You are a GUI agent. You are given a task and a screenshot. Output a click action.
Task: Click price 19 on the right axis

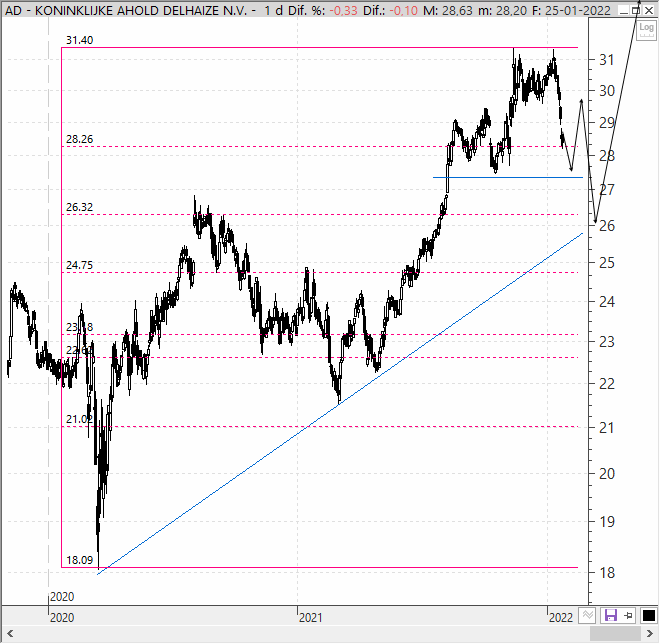click(607, 522)
